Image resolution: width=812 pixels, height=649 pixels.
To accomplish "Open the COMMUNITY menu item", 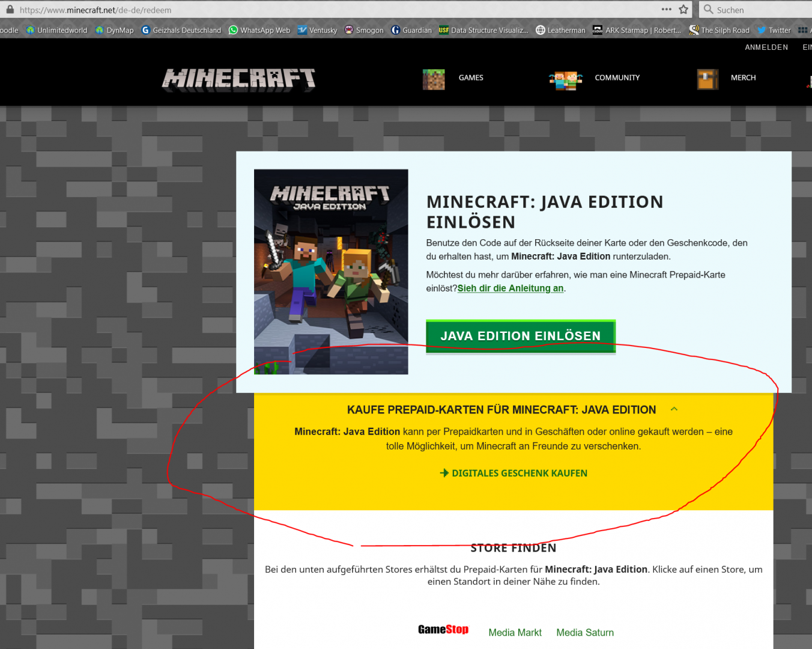I will (x=617, y=78).
